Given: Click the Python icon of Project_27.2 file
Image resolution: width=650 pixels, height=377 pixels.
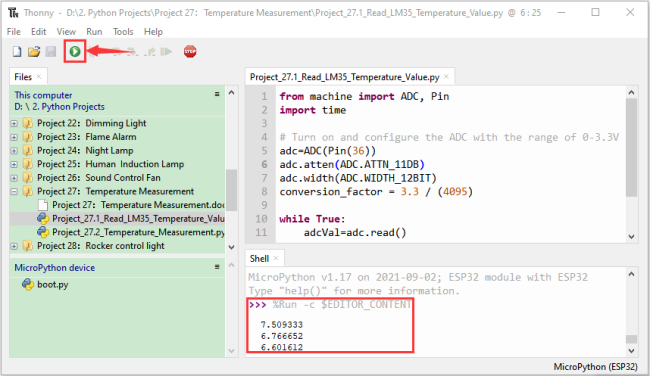Looking at the screenshot, I should [x=43, y=232].
